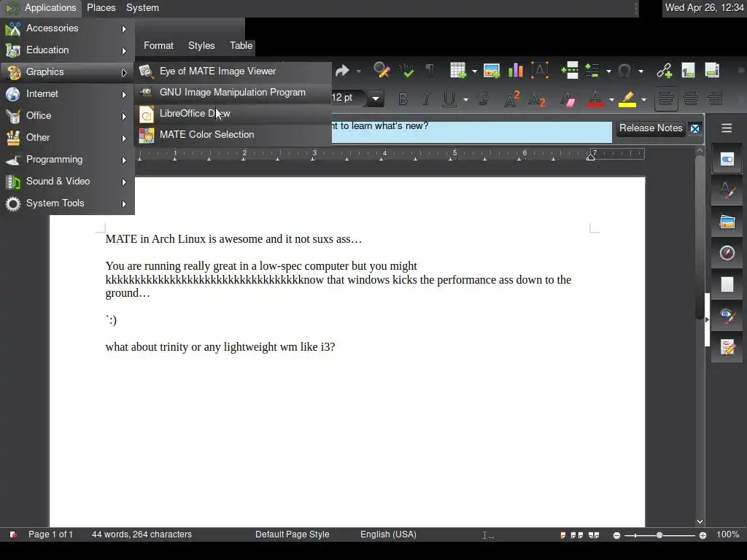Open Writer's Format menu

tap(158, 46)
